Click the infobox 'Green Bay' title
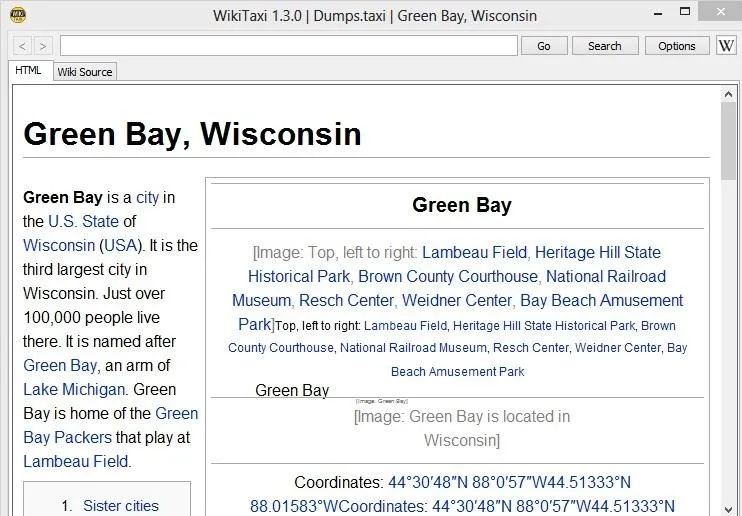742x516 pixels. 462,205
